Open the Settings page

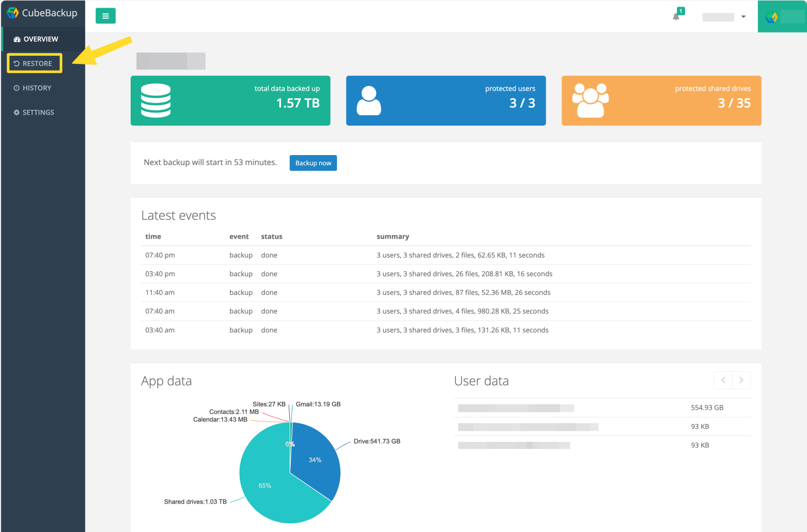[34, 112]
